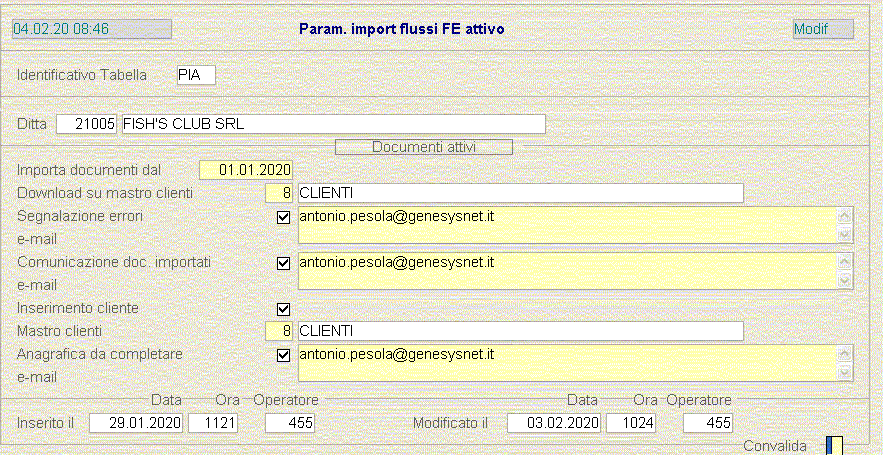Disable the Inserimento cliente checkbox

(283, 309)
